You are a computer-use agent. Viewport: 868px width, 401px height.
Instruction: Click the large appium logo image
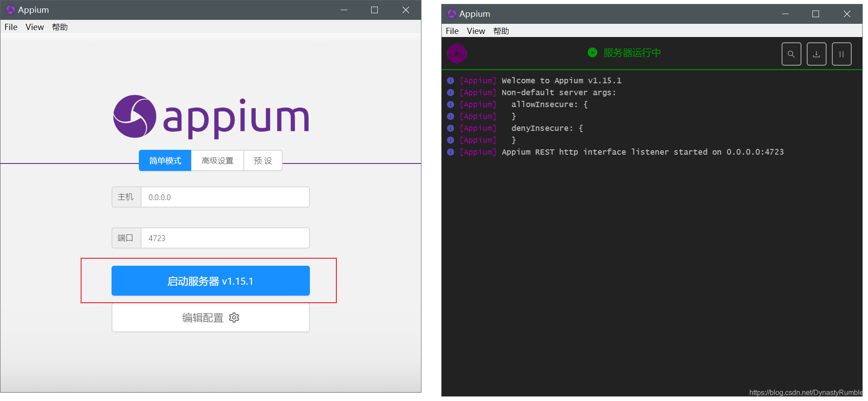[x=211, y=117]
